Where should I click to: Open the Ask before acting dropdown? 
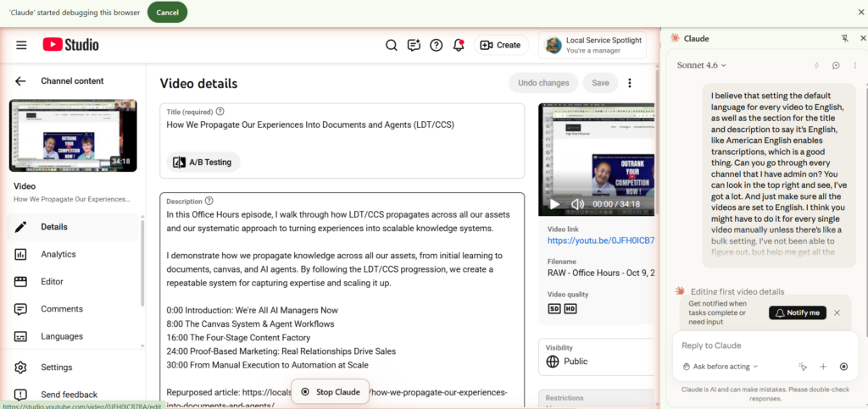(721, 367)
